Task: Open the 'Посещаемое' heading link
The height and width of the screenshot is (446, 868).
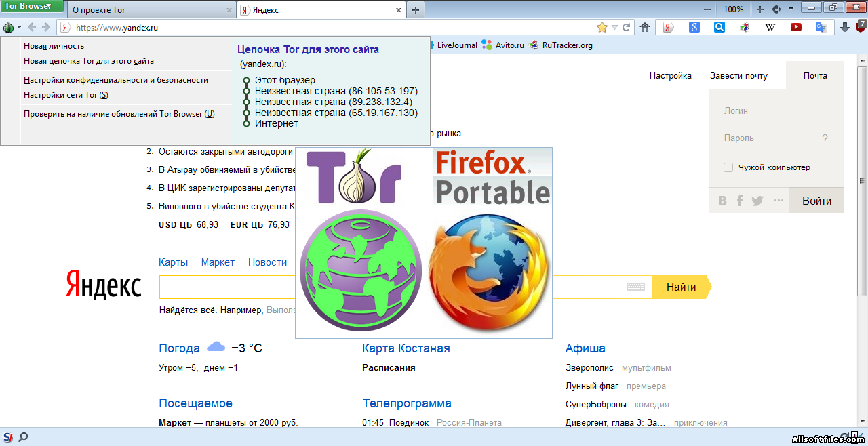Action: point(195,403)
